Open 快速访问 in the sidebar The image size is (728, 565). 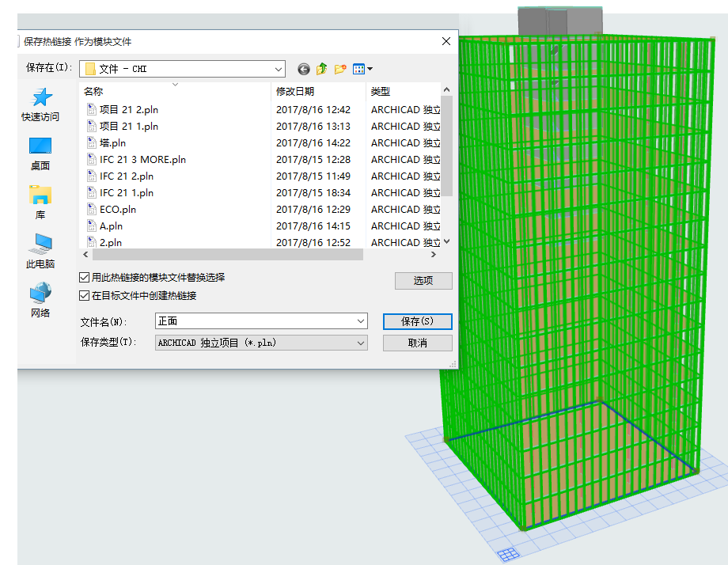click(x=40, y=105)
